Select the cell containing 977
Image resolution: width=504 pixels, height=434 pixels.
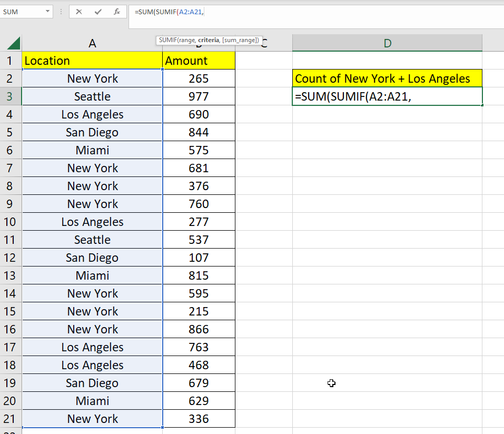pos(199,96)
